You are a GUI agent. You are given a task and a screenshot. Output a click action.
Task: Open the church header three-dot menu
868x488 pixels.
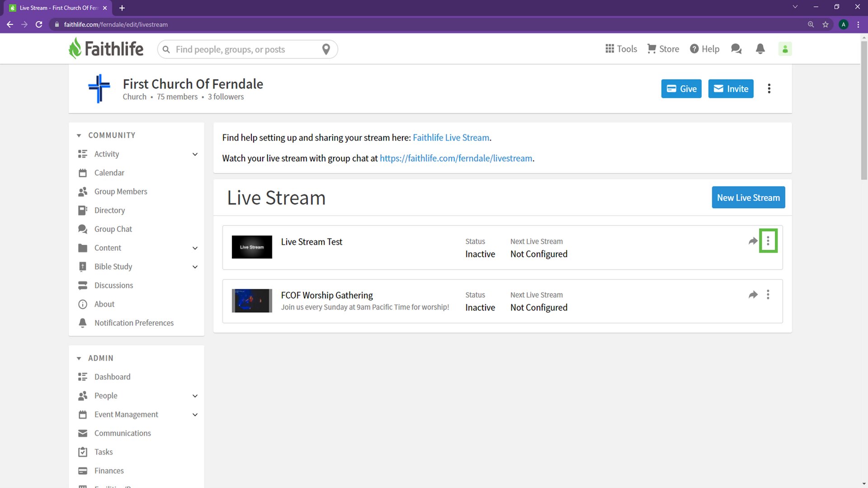pos(769,89)
